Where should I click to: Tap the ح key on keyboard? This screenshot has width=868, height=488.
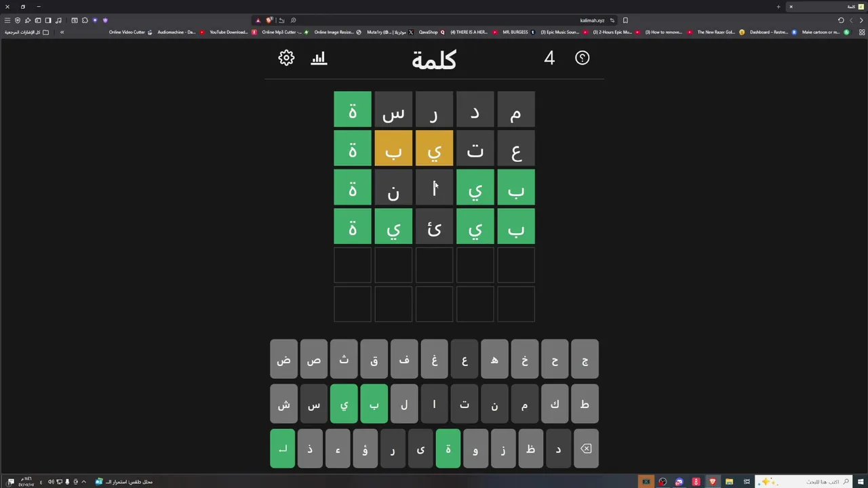click(555, 359)
